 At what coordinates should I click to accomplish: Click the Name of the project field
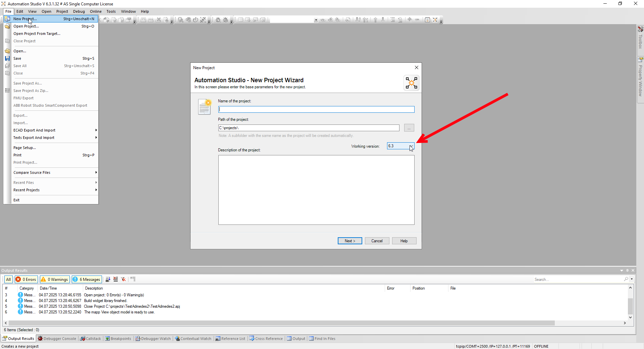pos(316,109)
